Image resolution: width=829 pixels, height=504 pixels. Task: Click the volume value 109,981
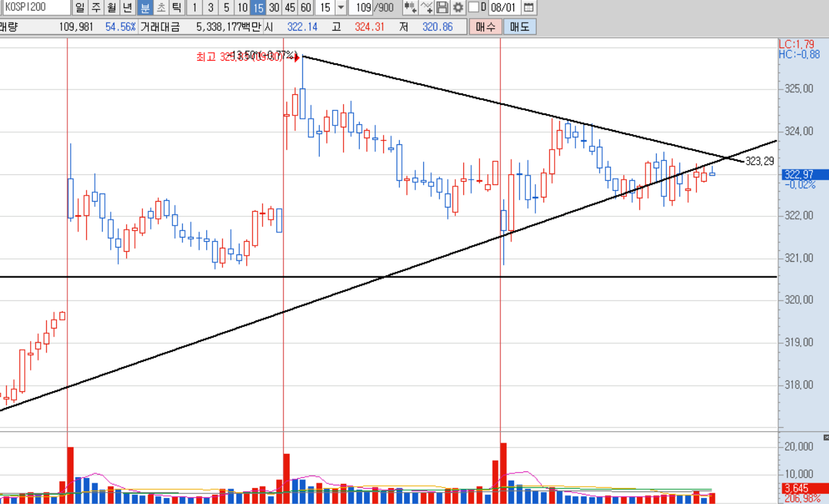point(76,27)
